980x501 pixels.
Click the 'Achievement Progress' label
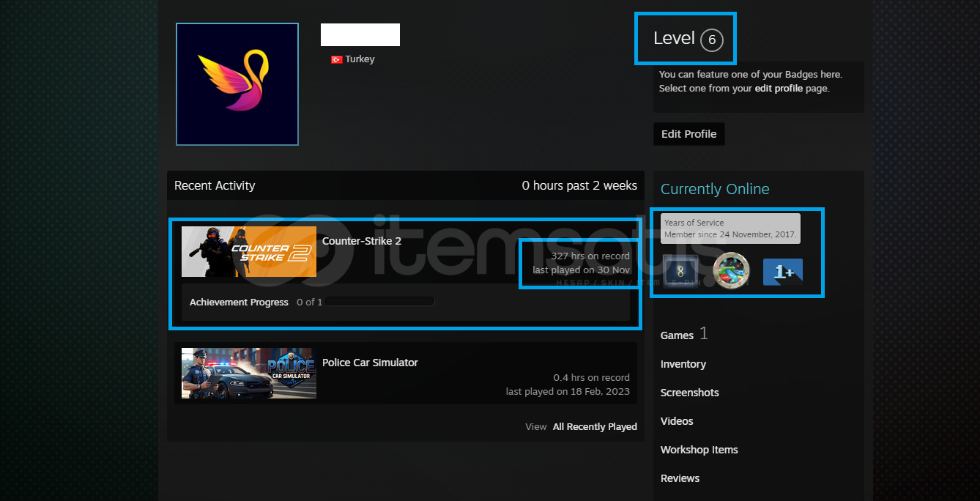coord(239,303)
